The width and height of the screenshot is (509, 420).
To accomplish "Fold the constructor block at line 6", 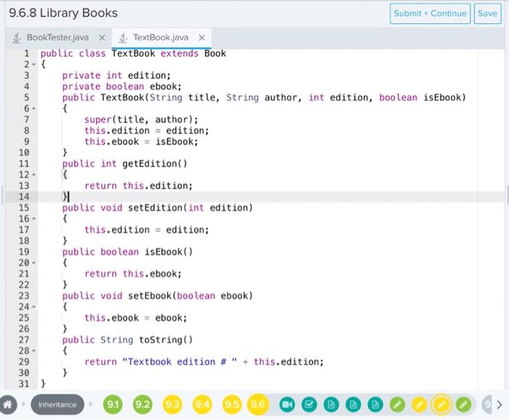I will point(33,109).
